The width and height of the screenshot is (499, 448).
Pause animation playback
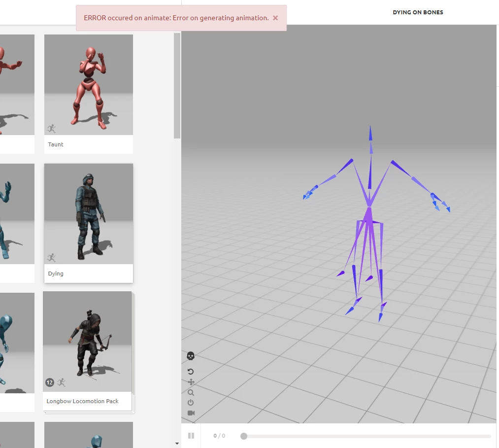coord(191,436)
